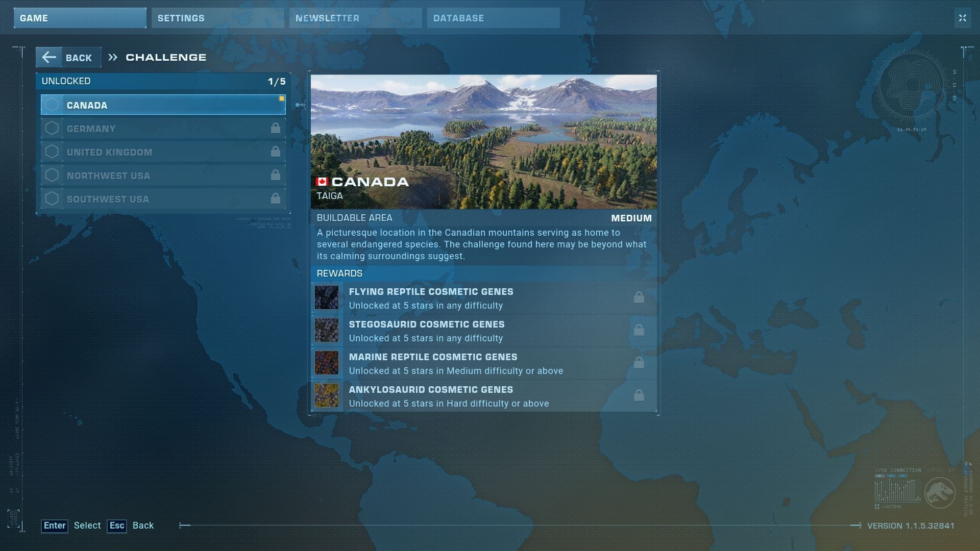Click the Marine Reptile Cosmetic Genes swatch
Screen dimensions: 980x551
(x=327, y=363)
